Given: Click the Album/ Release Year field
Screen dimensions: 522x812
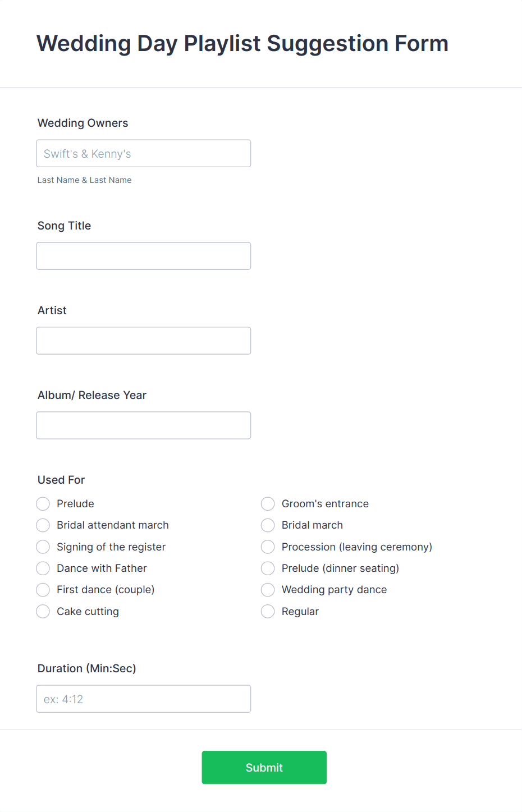Looking at the screenshot, I should coord(144,425).
